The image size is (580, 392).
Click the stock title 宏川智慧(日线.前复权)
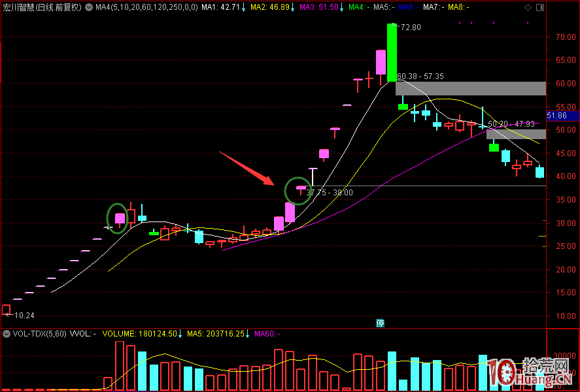(x=42, y=7)
